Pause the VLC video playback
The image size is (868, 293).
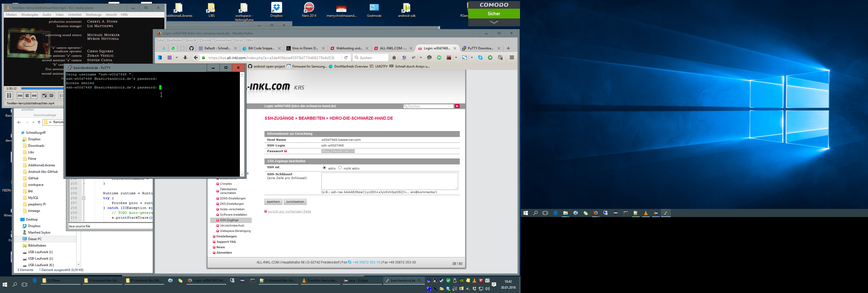[x=9, y=96]
